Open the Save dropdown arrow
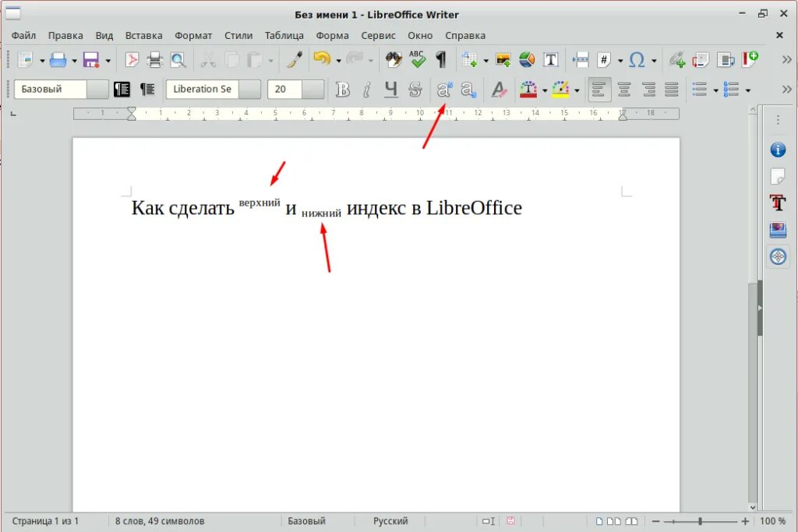The height and width of the screenshot is (532, 798). (x=108, y=61)
